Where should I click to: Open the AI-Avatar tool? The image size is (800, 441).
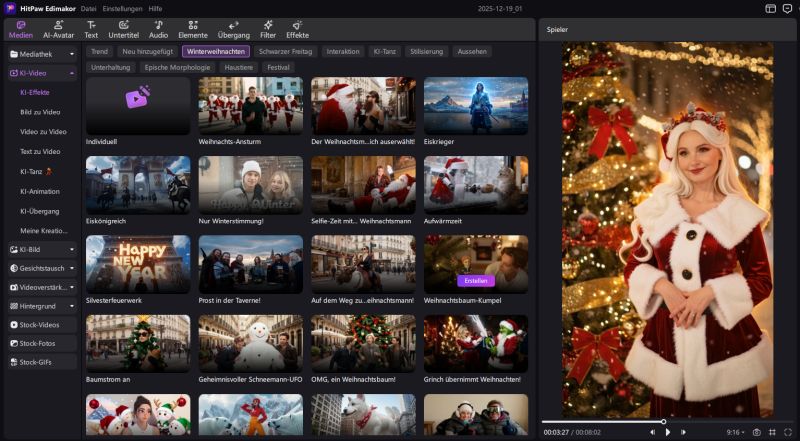click(x=58, y=28)
